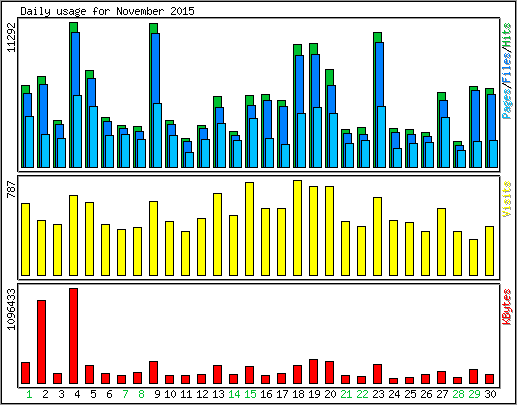Click the day 30 label on the axis

[490, 395]
